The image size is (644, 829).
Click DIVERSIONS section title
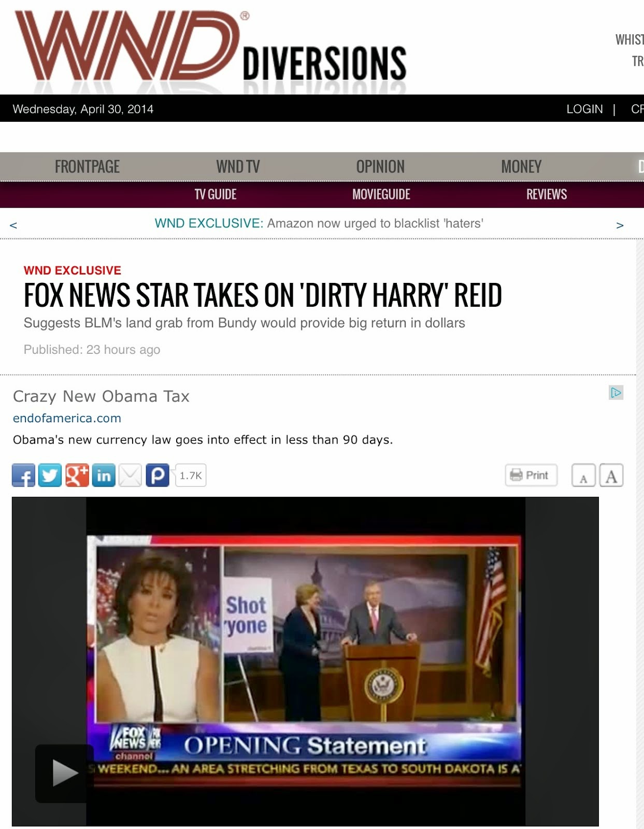pos(325,63)
